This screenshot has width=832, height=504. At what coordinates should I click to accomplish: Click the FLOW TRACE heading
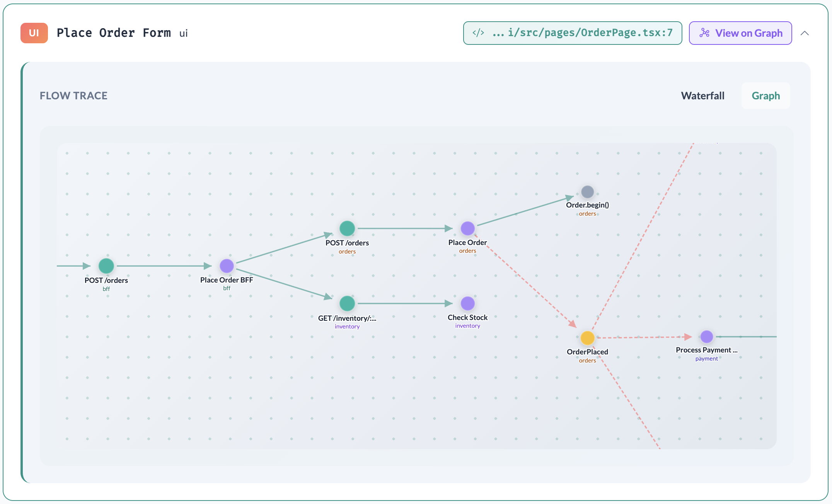[x=73, y=95]
